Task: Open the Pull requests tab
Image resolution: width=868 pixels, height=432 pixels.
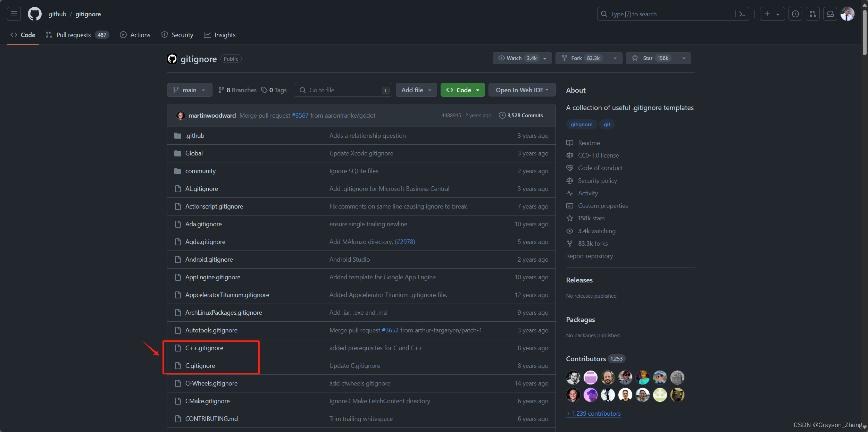Action: [x=77, y=35]
